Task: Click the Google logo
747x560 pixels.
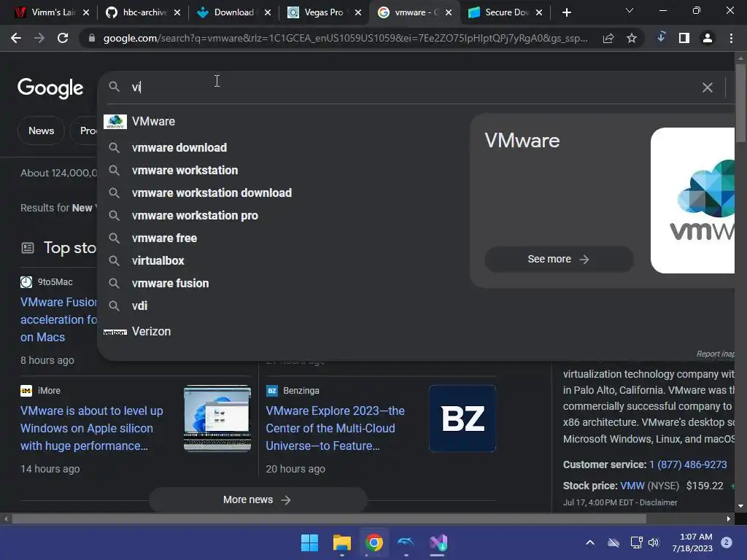Action: [50, 87]
